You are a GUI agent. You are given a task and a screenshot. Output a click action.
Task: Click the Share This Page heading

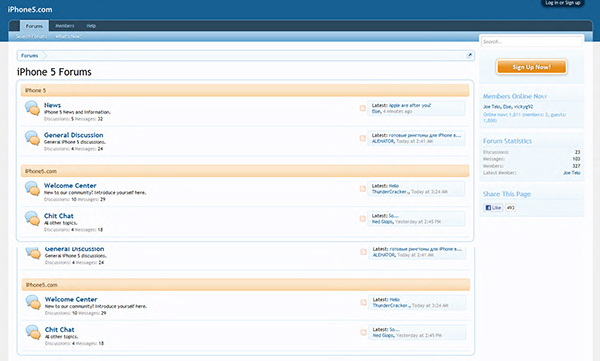click(x=507, y=194)
